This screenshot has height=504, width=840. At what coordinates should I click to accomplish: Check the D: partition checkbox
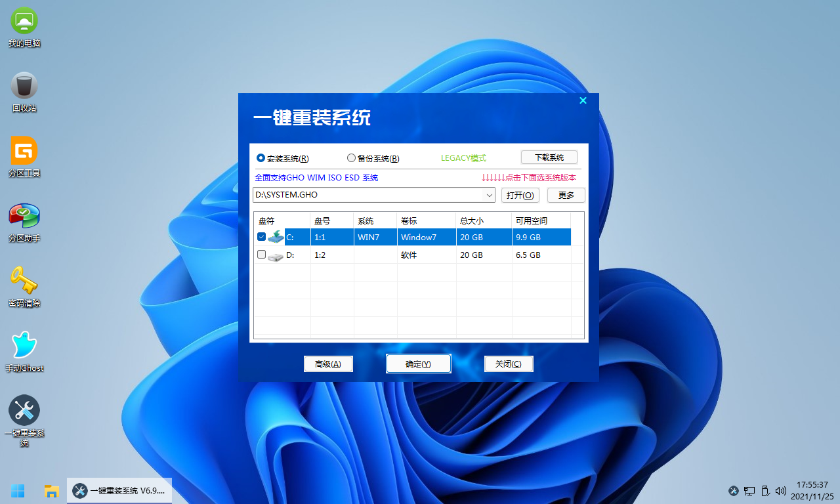click(262, 255)
